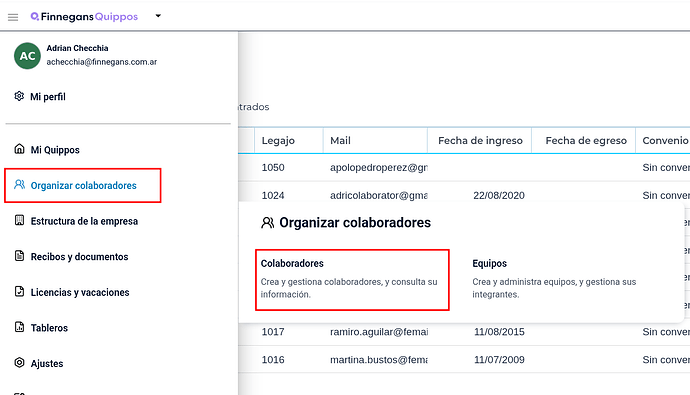Click the Finnegans Quippos logo
690x395 pixels.
[x=84, y=17]
